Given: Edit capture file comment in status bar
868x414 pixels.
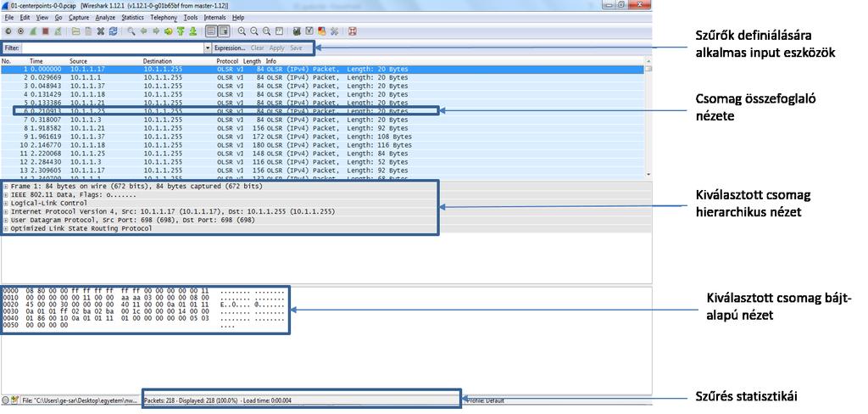Looking at the screenshot, I should coord(14,400).
